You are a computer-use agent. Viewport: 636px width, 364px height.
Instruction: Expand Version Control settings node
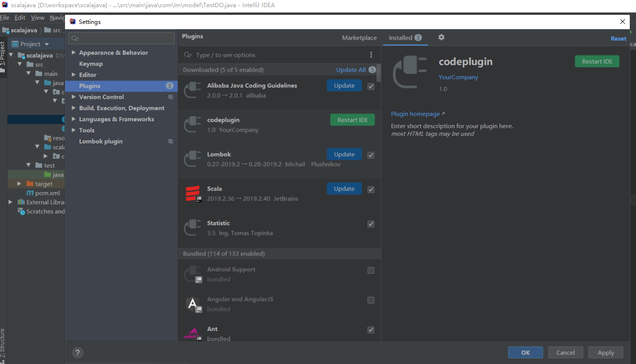click(x=74, y=97)
